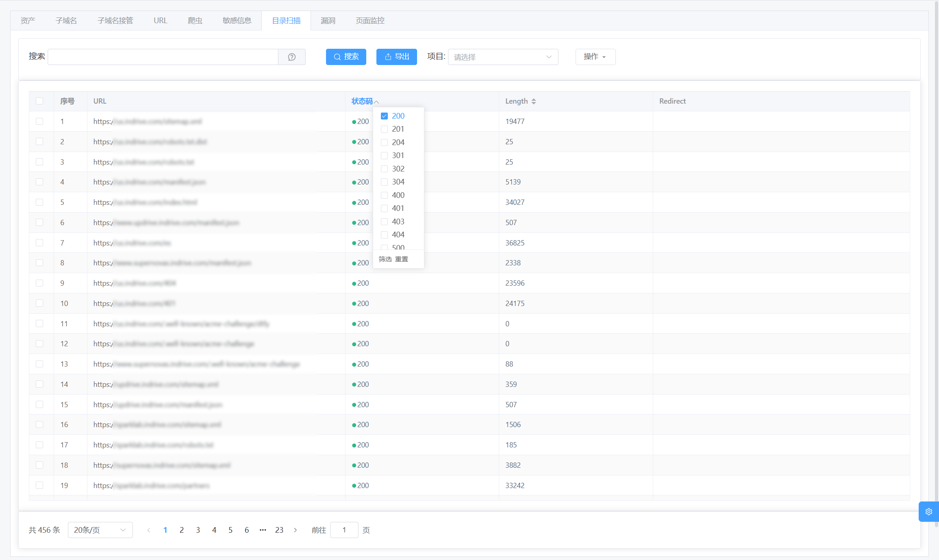The height and width of the screenshot is (560, 939).
Task: Open the 20条/页 page size selector
Action: [100, 530]
